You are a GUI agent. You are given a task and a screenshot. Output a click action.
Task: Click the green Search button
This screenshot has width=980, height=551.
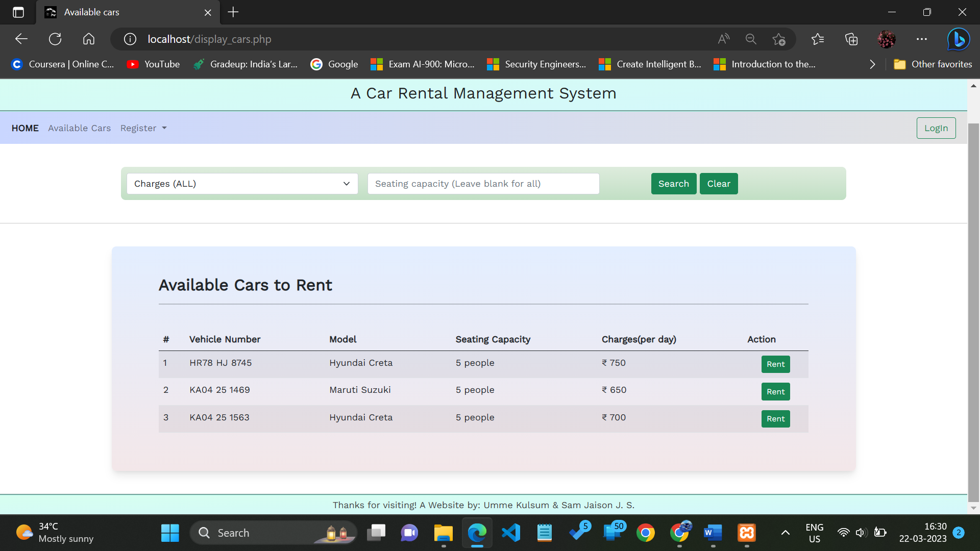(x=673, y=184)
